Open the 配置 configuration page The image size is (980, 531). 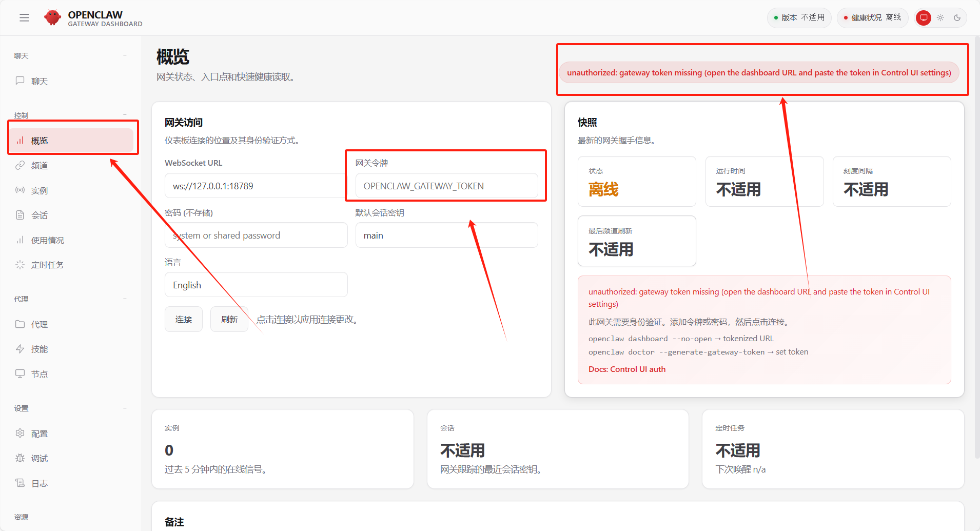point(38,433)
